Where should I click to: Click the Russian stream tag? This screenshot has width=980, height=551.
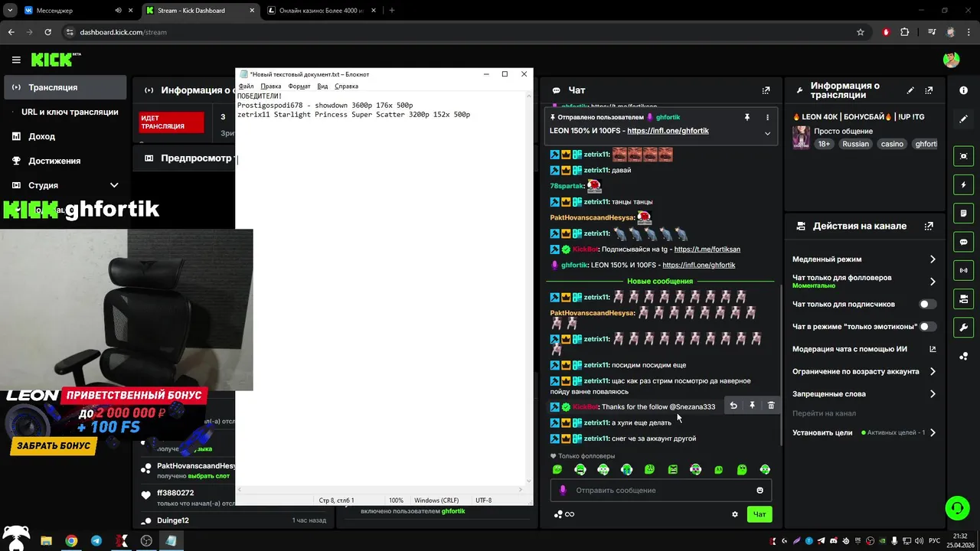pos(855,144)
